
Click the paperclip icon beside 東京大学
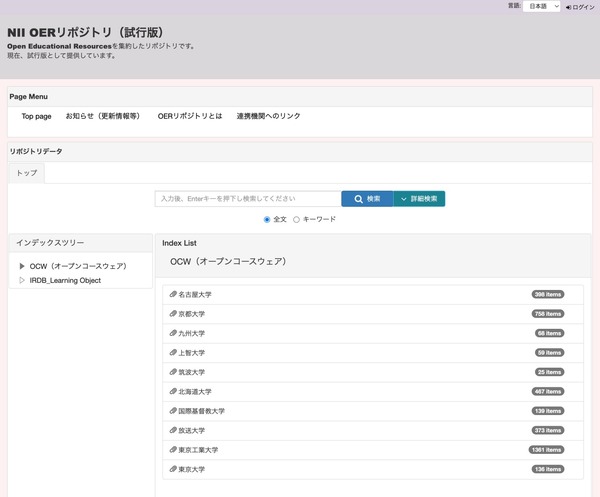click(173, 469)
